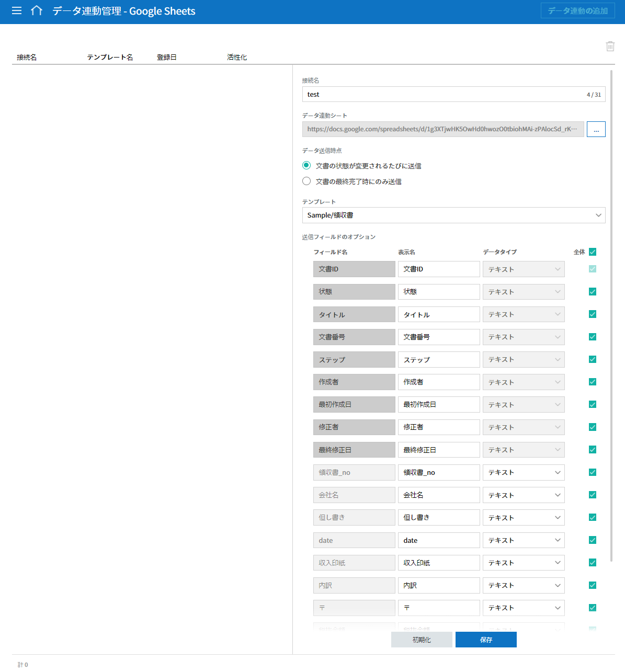Browse for data link sheet with ellipsis button
This screenshot has width=625, height=672.
pyautogui.click(x=596, y=129)
